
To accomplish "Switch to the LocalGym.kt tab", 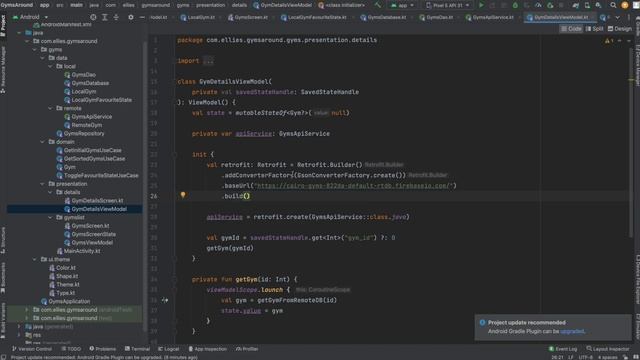I will 198,18.
